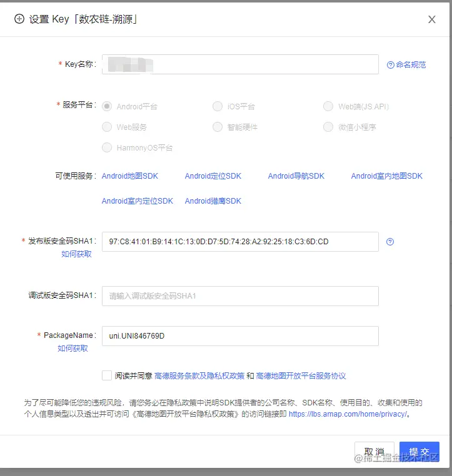Select the Web端(JS API) radio button
Screen dimensions: 452x476
(x=328, y=107)
